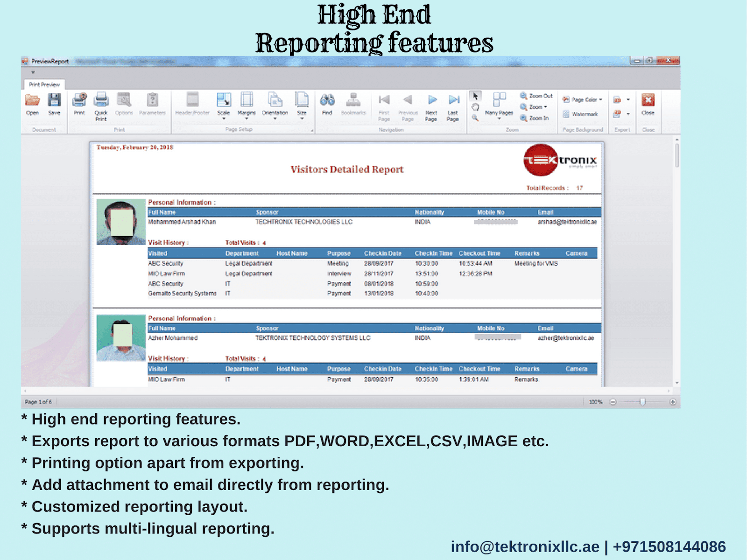
Task: Select the mouse pointer tool
Action: [475, 96]
